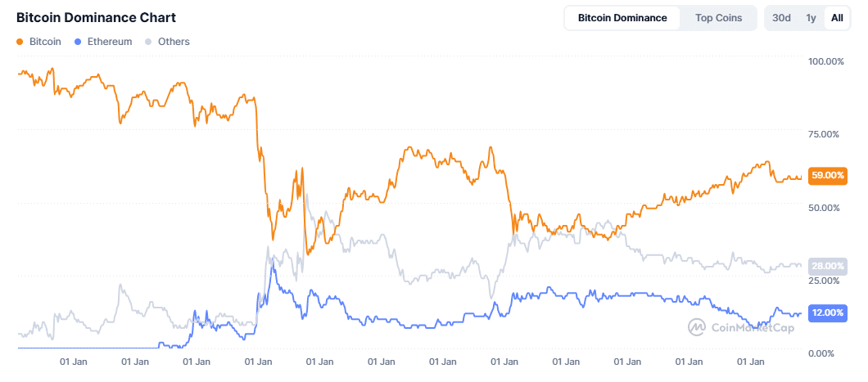Click the blue Ethereum legend dot
The image size is (868, 382).
(77, 42)
